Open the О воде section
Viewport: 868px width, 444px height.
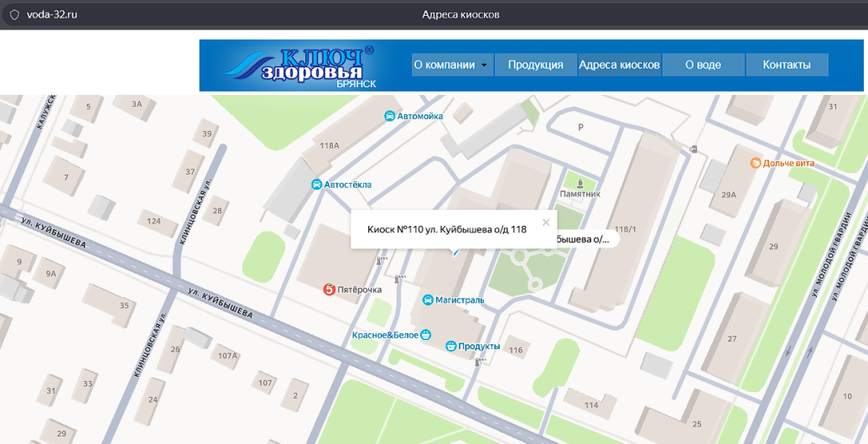click(x=703, y=65)
